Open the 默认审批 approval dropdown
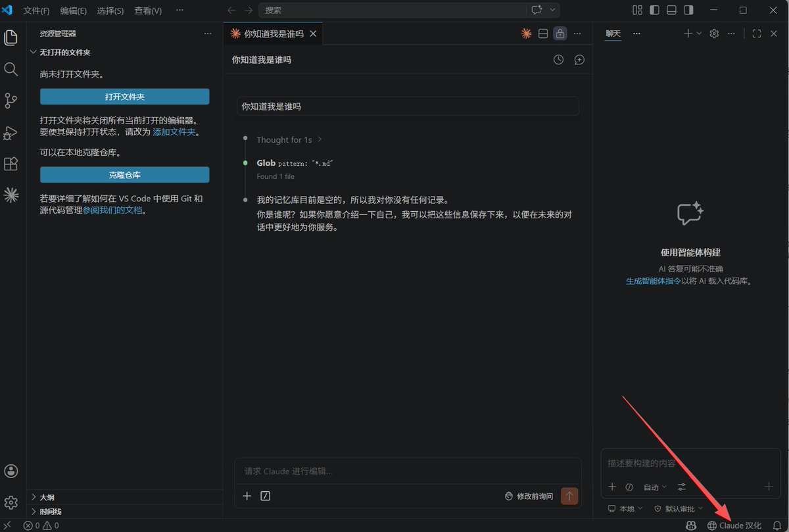Image resolution: width=789 pixels, height=532 pixels. 678,509
